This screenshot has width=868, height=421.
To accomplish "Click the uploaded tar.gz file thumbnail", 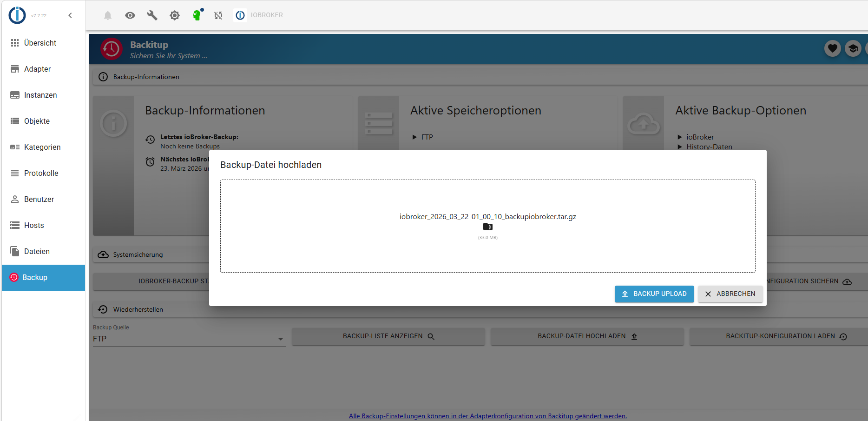I will (488, 227).
